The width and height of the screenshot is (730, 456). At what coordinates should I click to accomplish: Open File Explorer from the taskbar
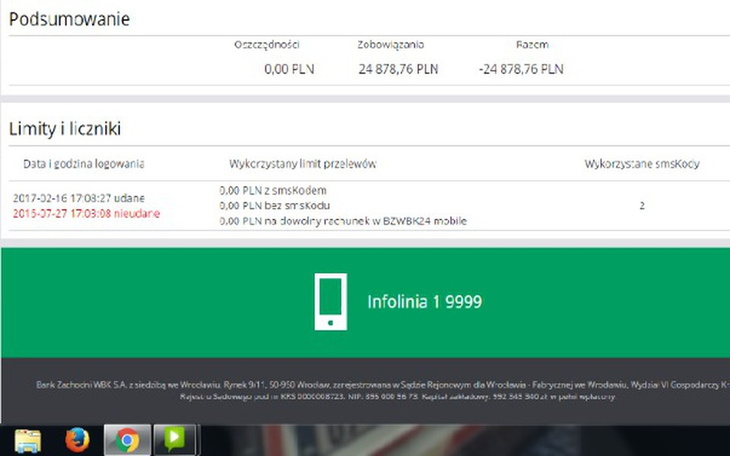(28, 440)
